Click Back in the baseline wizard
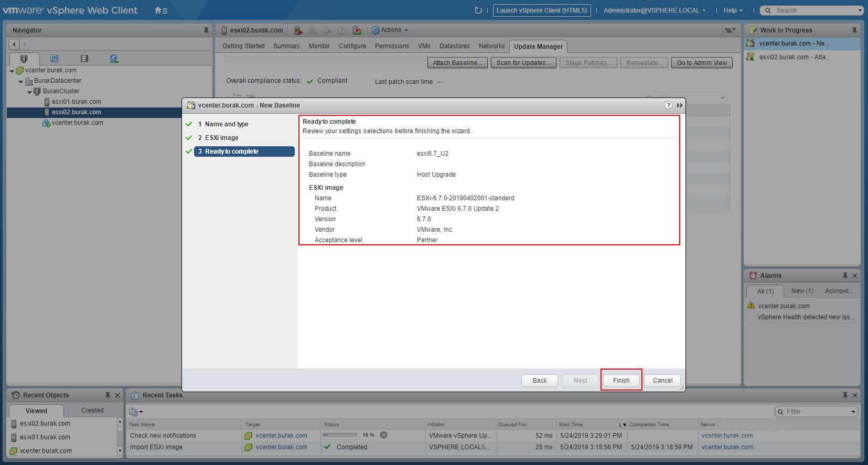The image size is (868, 465). click(540, 381)
